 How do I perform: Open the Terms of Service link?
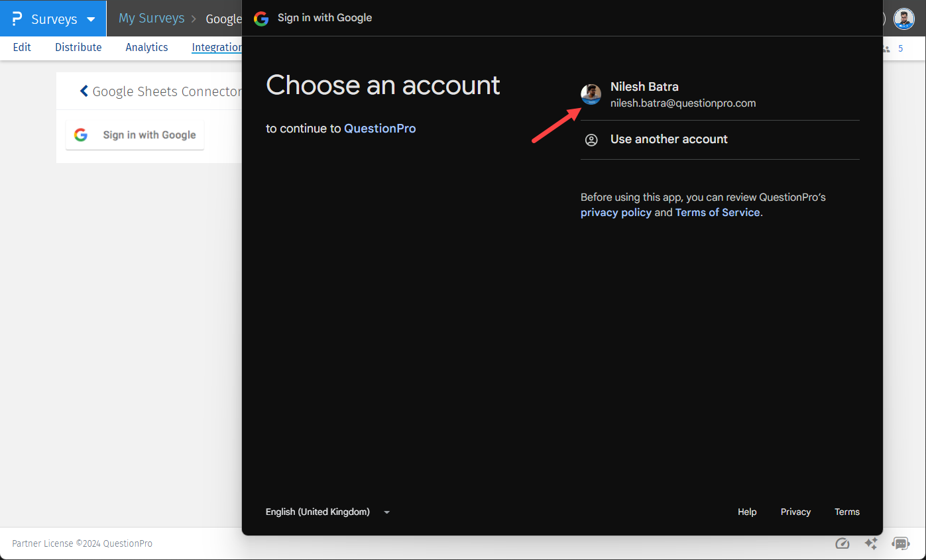coord(717,213)
